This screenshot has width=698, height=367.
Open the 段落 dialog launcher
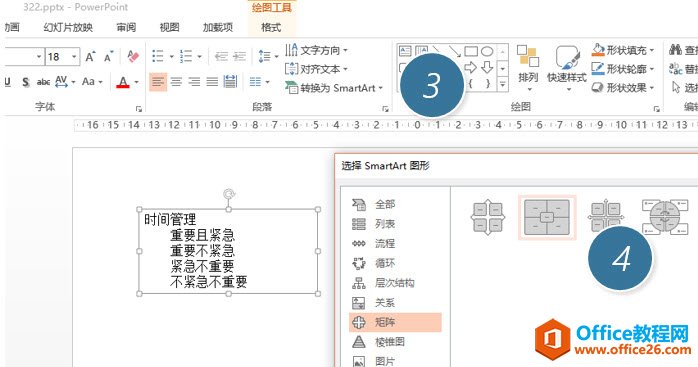pyautogui.click(x=386, y=108)
